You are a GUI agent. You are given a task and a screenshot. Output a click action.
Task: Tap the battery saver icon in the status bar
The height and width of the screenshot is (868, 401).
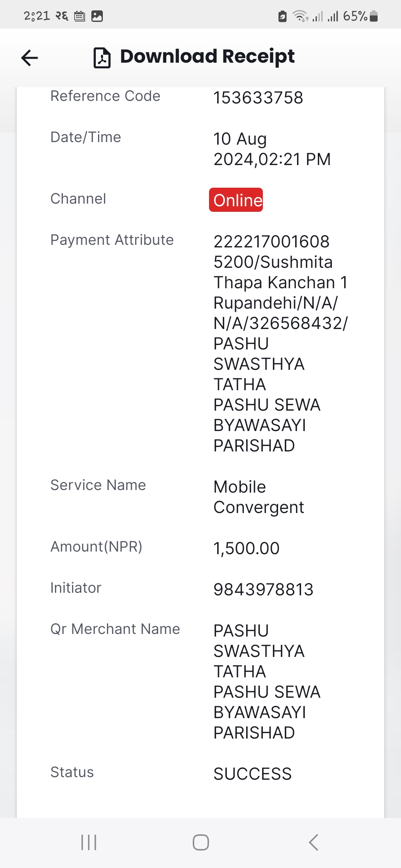click(x=283, y=16)
